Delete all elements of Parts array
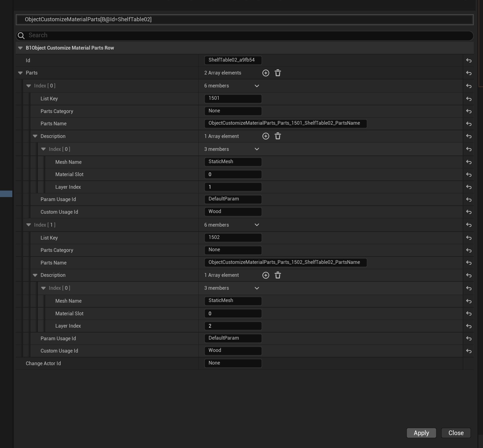Viewport: 483px width, 448px height. point(278,73)
